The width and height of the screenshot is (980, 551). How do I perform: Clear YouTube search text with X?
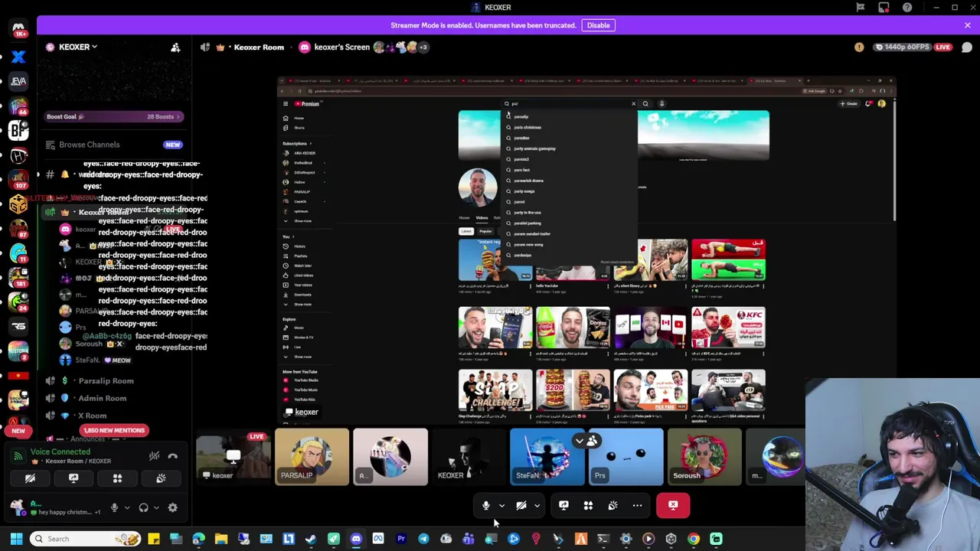(633, 103)
